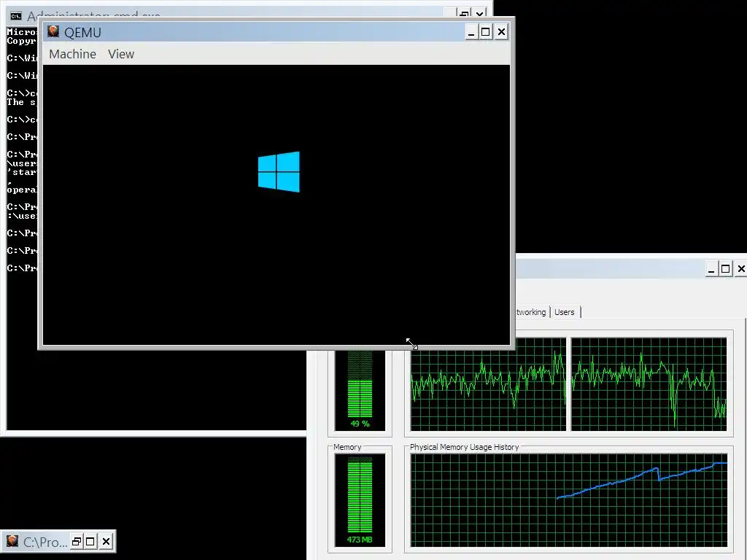
Task: Click the minimized C:\Pro... window title
Action: pos(45,542)
